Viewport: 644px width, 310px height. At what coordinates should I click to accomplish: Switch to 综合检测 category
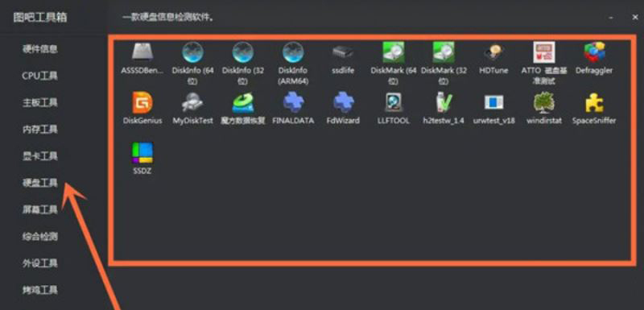(x=39, y=237)
